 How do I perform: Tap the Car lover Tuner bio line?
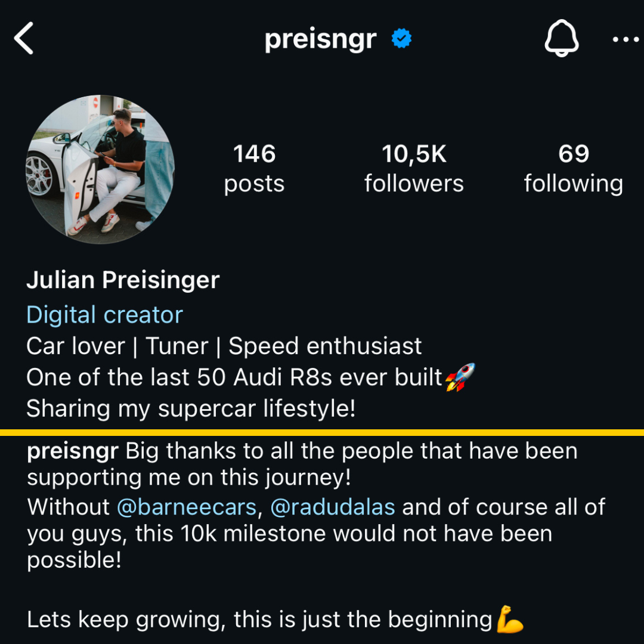point(224,346)
